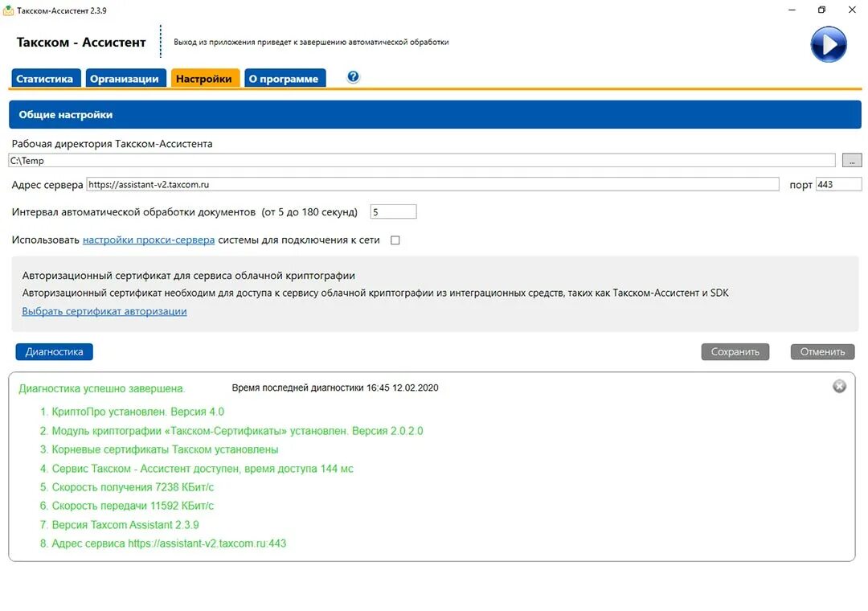868x611 pixels.
Task: Switch to the Статистика tab
Action: click(x=45, y=79)
